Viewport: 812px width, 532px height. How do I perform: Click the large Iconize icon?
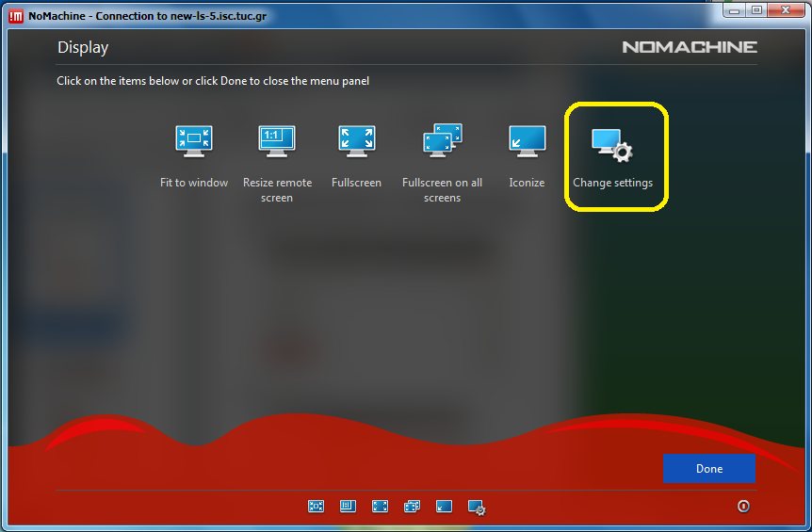[x=527, y=139]
